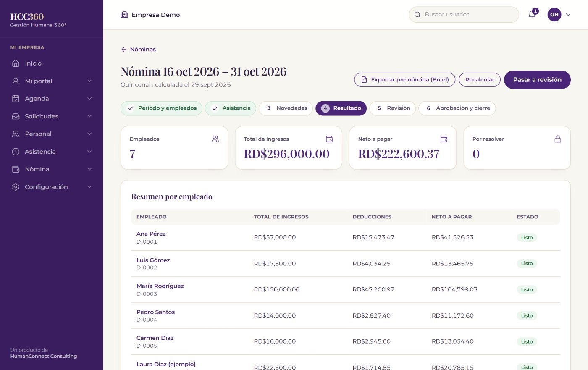Select the Resultado step
Viewport: 588px width, 370px height.
click(x=341, y=108)
